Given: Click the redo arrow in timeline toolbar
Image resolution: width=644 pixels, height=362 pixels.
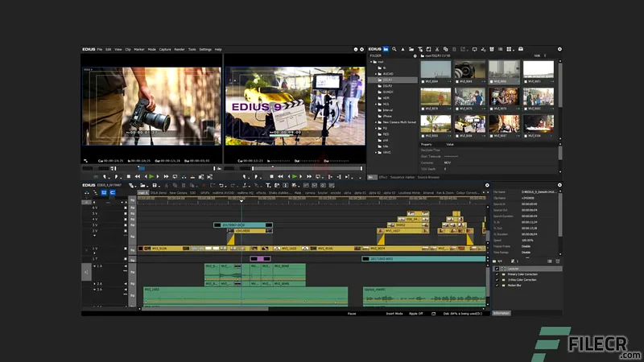Looking at the screenshot, I should pos(233,186).
